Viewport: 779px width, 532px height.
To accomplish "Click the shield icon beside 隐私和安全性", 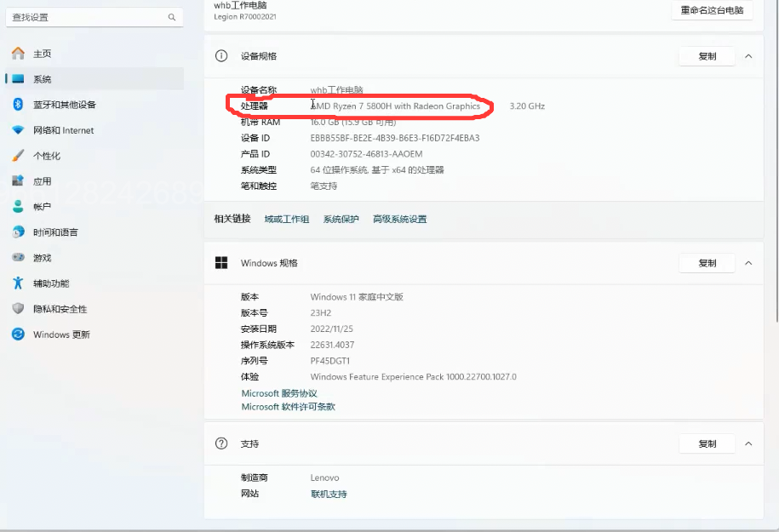I will tap(18, 308).
